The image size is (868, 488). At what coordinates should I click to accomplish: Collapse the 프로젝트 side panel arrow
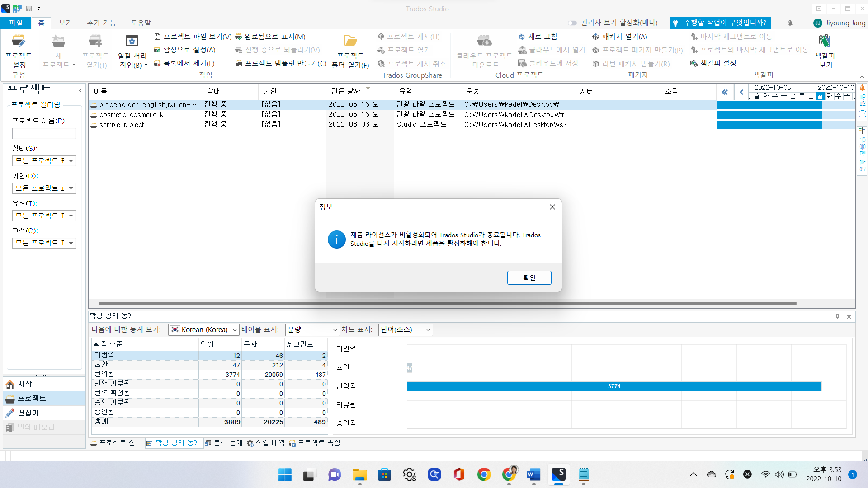(80, 90)
